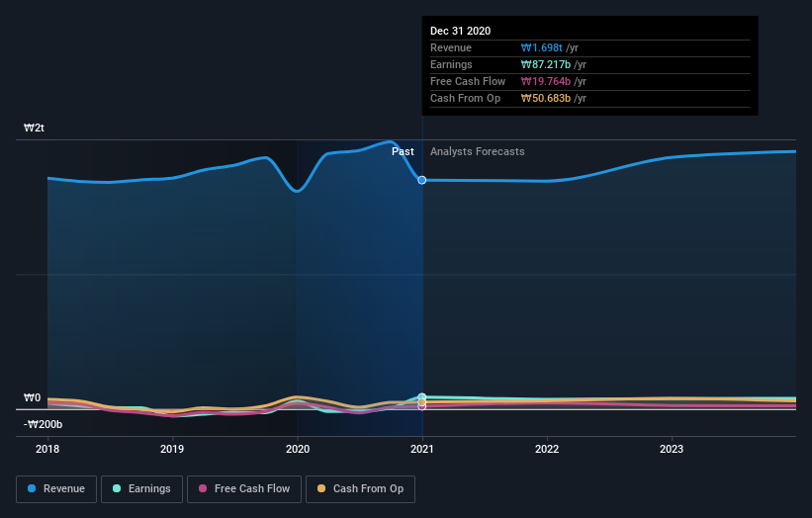Select the Revenue data point at 2021
The image size is (812, 518).
pyautogui.click(x=422, y=180)
